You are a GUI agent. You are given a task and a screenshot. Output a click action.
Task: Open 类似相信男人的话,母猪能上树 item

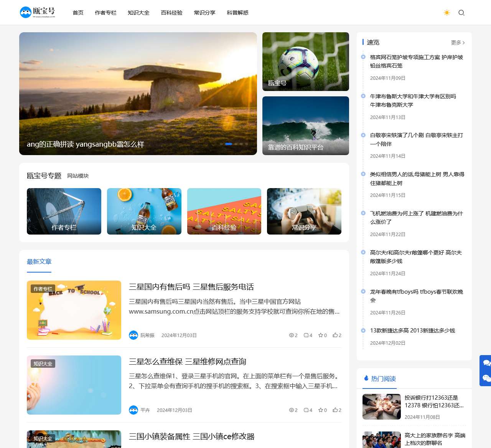(x=417, y=179)
